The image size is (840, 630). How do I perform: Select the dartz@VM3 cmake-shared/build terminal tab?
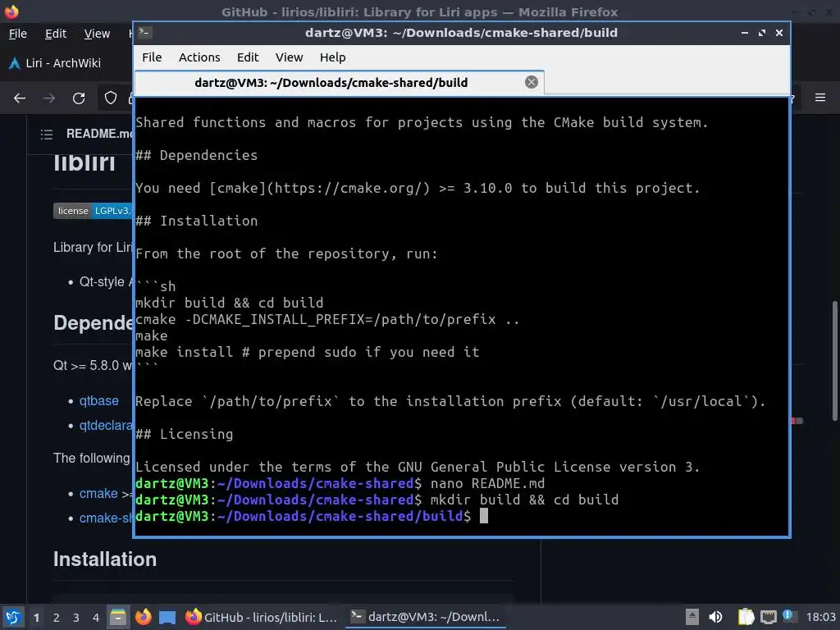(331, 83)
